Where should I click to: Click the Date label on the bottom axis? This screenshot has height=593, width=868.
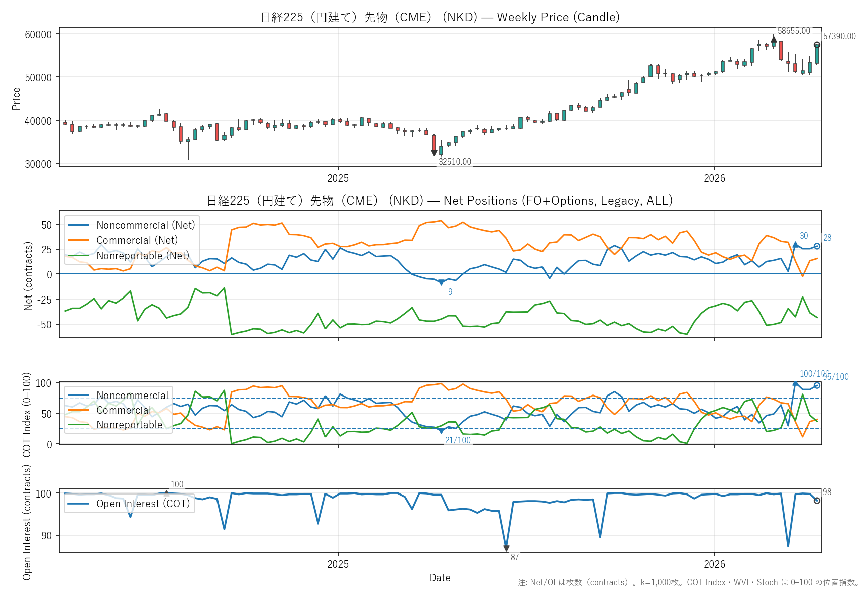[440, 578]
